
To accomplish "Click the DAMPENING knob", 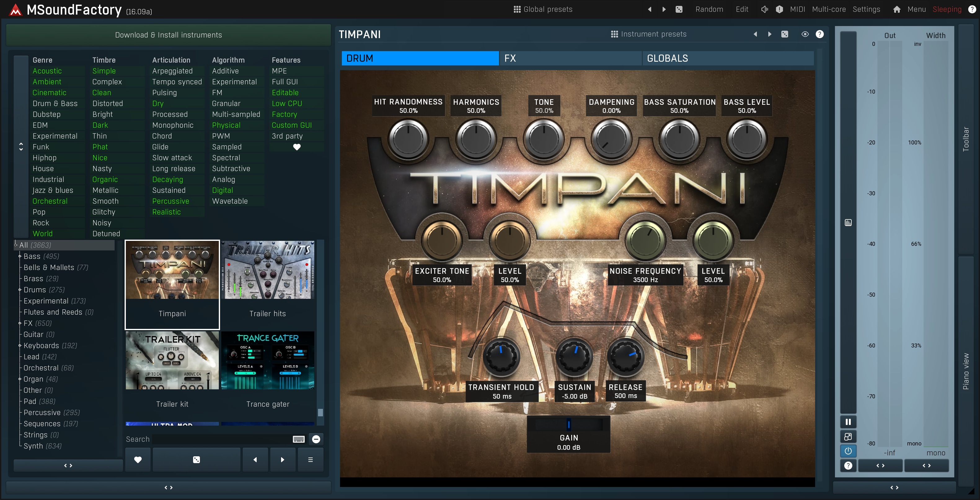I will coord(611,139).
